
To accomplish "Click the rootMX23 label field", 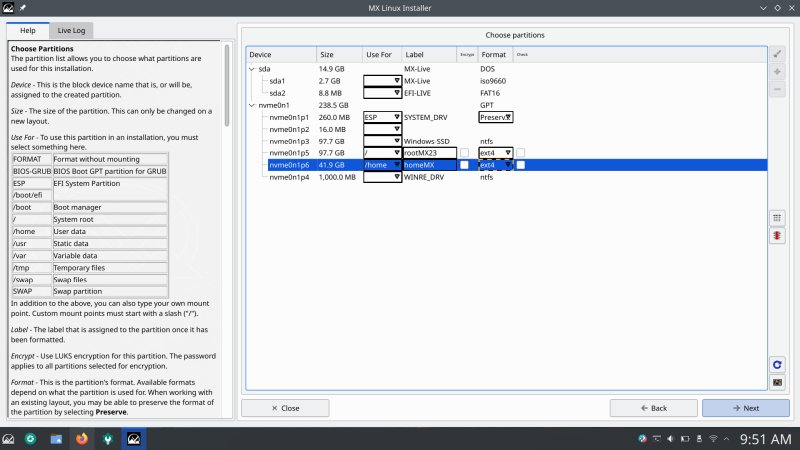I will coord(430,153).
